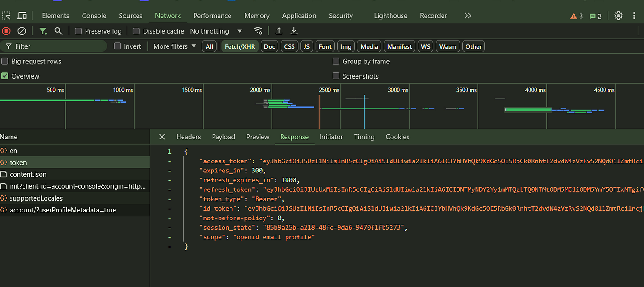Select the Network tab
The height and width of the screenshot is (287, 644).
[x=168, y=16]
